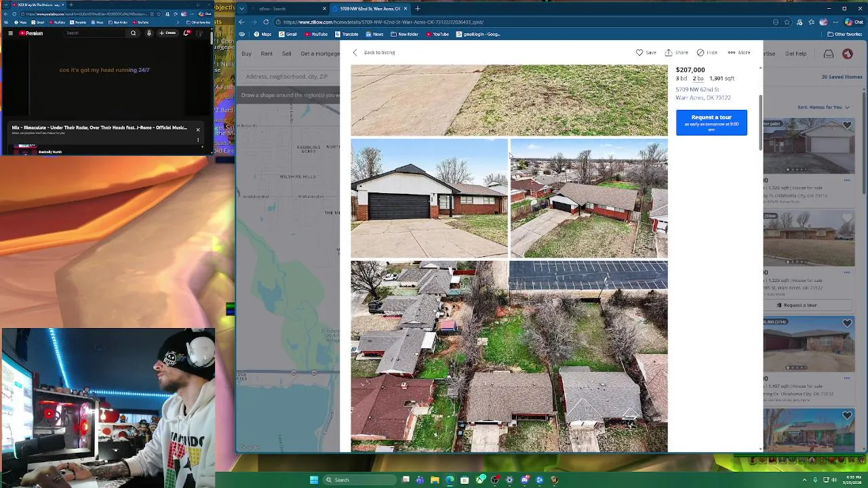Screen dimensions: 868x488
Task: Open the YouTube hamburger menu
Action: click(x=10, y=33)
